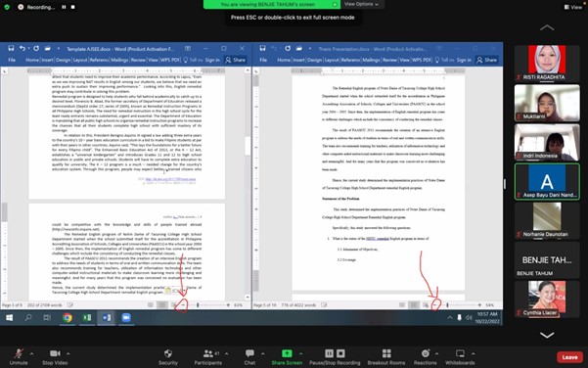Expand video options arrow next to Stop Video

click(68, 353)
